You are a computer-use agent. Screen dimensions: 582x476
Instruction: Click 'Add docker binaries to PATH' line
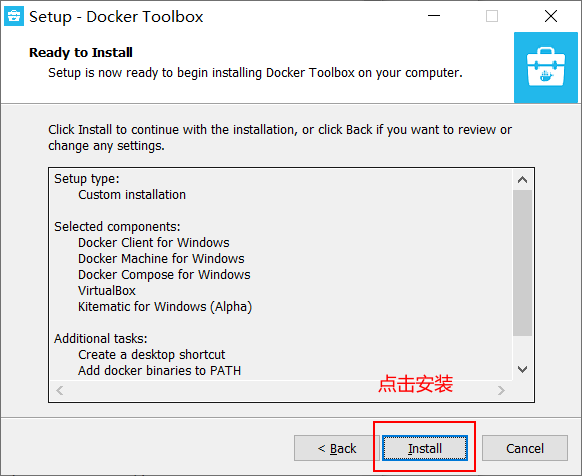click(x=160, y=371)
